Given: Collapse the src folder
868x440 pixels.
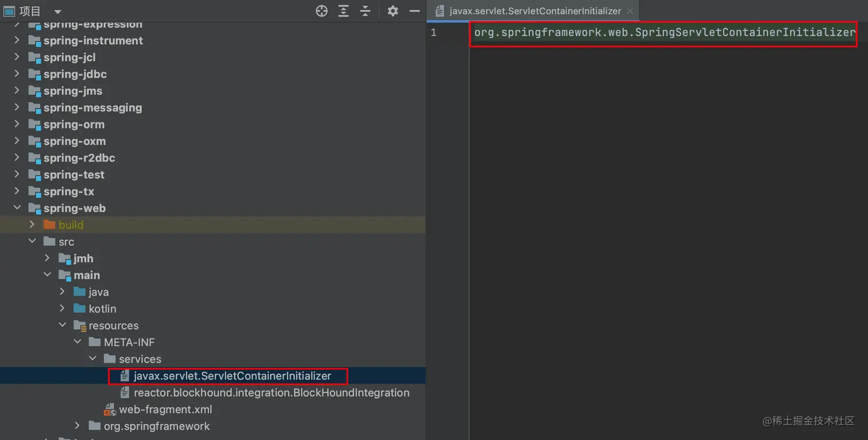Looking at the screenshot, I should [x=32, y=241].
